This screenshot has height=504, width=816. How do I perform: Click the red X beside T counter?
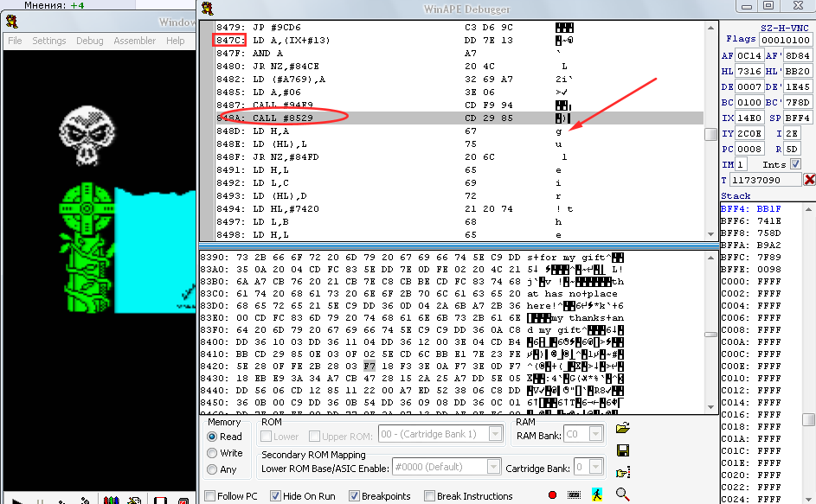pyautogui.click(x=809, y=180)
